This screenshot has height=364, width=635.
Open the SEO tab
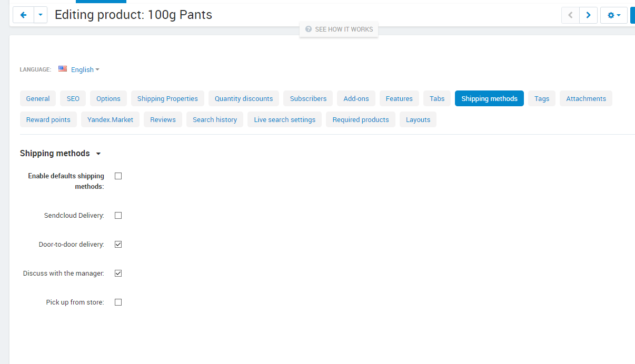pos(73,98)
